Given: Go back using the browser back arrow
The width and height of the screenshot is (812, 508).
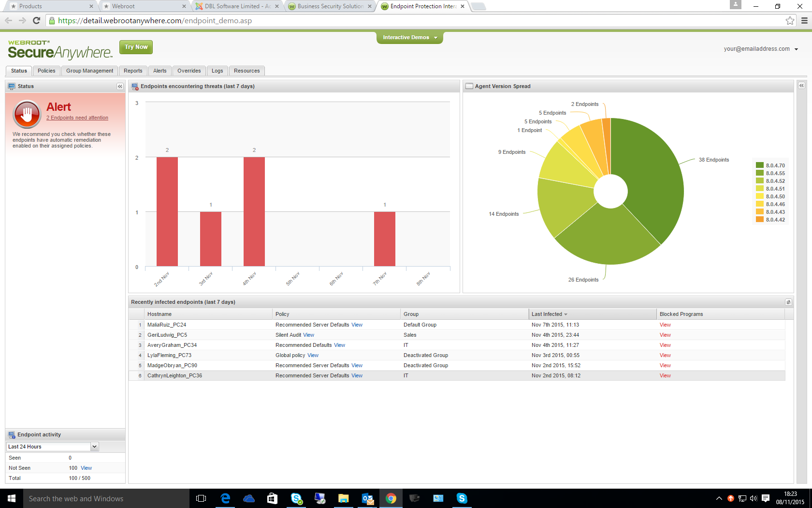Looking at the screenshot, I should click(8, 20).
